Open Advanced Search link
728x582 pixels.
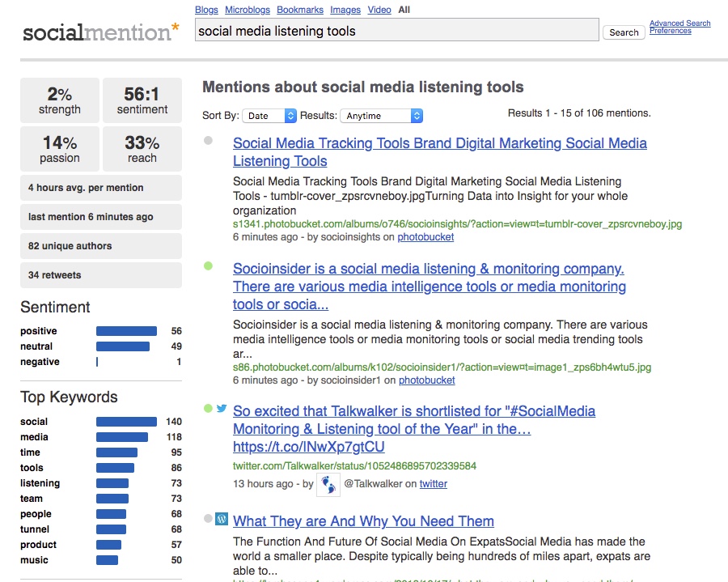(679, 23)
